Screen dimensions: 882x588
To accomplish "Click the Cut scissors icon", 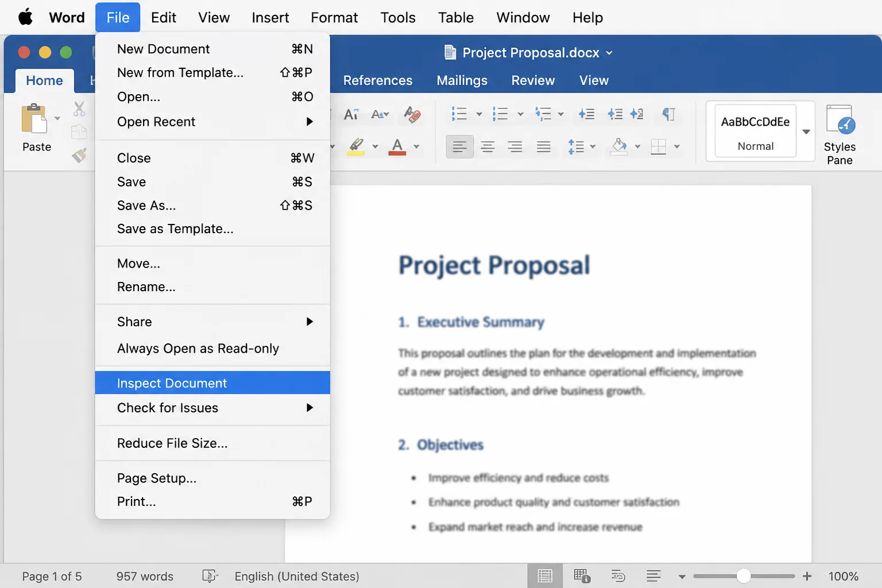I will (x=79, y=109).
